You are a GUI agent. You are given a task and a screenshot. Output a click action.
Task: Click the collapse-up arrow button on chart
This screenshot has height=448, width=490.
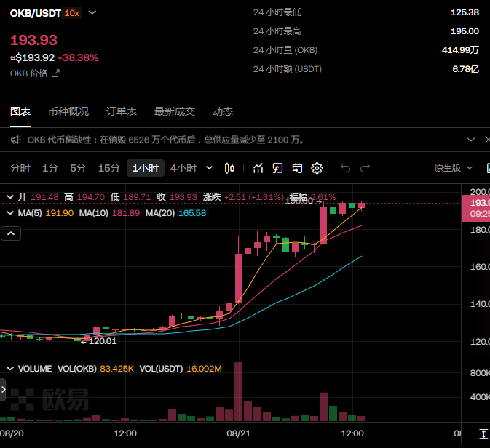11,233
